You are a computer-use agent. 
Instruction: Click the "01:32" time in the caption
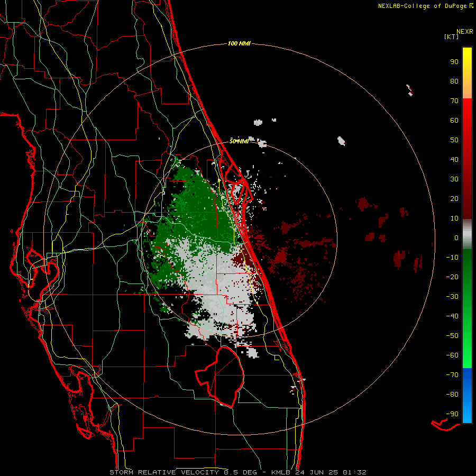[x=354, y=472]
